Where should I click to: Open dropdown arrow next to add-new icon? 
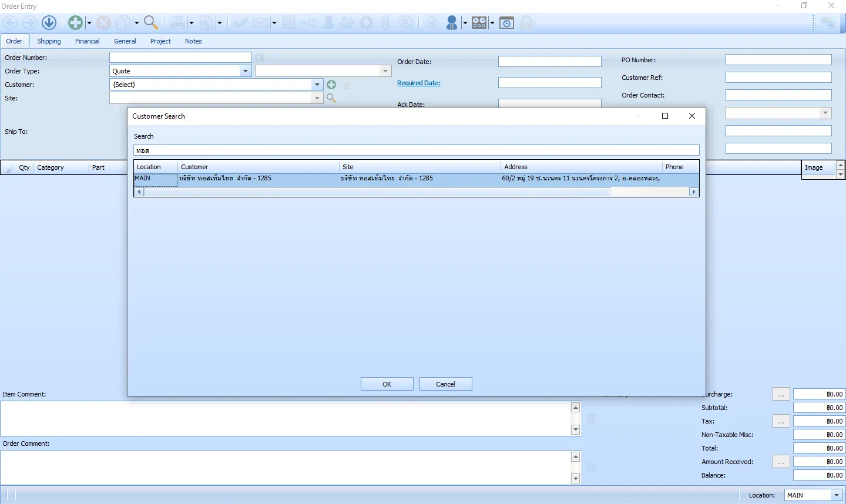point(89,23)
